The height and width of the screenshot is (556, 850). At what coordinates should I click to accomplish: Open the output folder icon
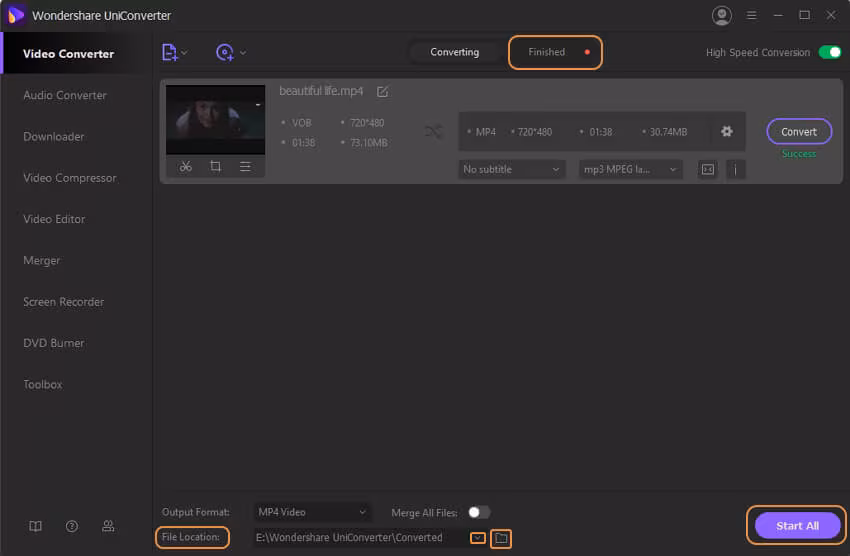pos(501,538)
